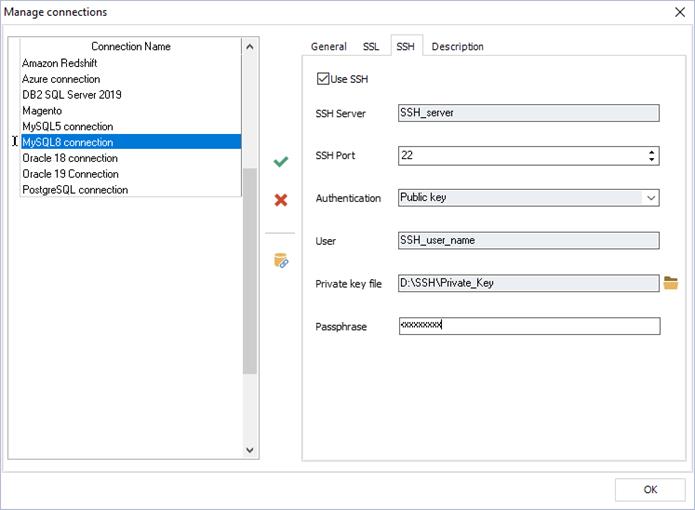The height and width of the screenshot is (510, 695).
Task: Select DB2 SQL Server 2019 entry
Action: pos(131,94)
